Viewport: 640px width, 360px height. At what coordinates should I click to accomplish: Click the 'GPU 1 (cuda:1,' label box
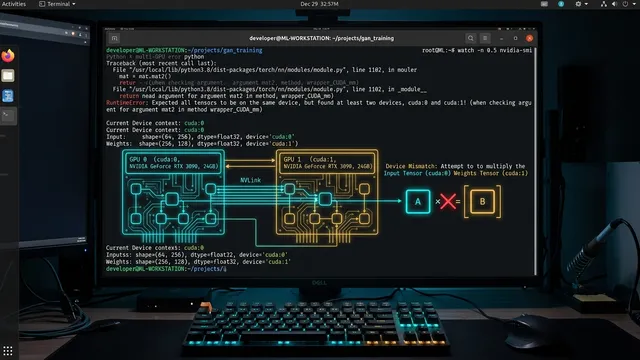[327, 163]
